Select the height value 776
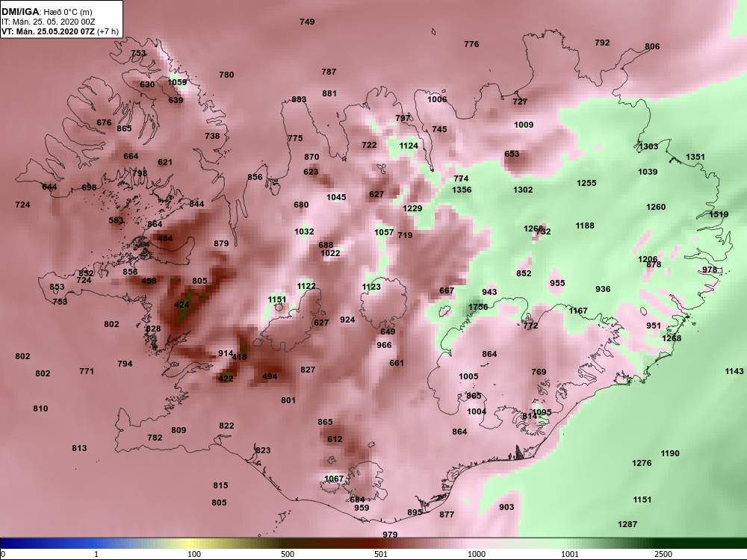The image size is (747, 560). point(471,44)
